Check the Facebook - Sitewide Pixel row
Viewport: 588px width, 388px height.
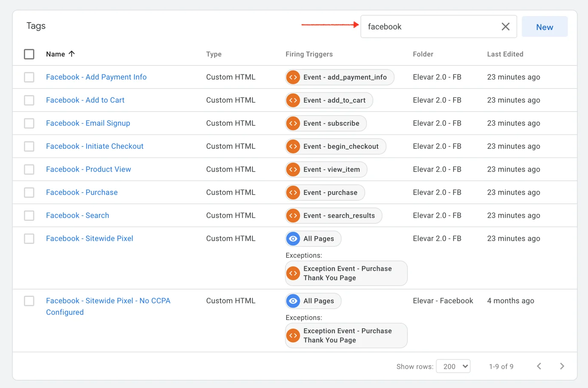[x=29, y=239]
